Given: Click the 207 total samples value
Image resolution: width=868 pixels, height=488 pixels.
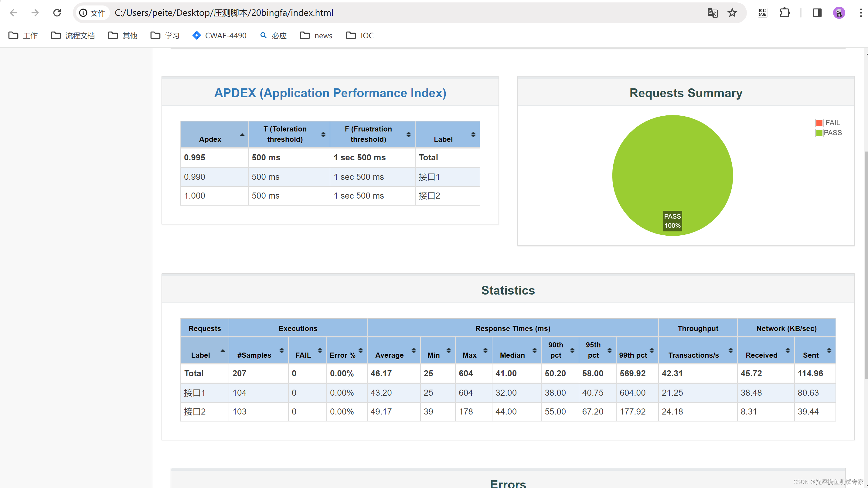Looking at the screenshot, I should pos(239,374).
